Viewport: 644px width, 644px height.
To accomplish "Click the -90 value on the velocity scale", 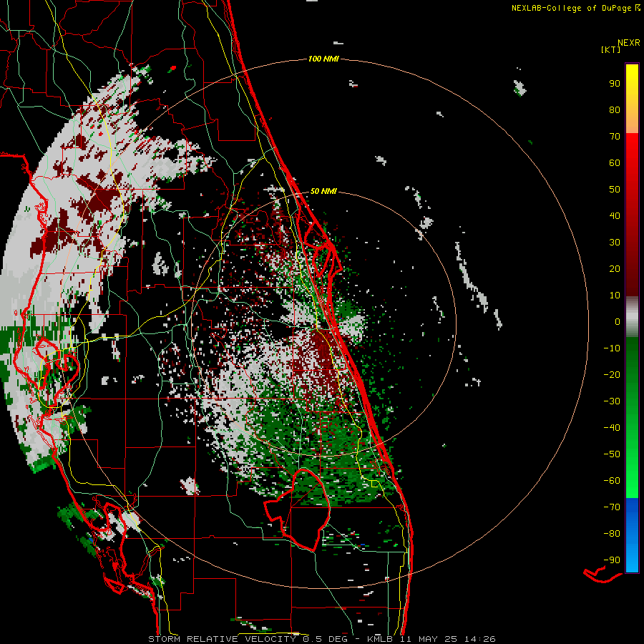I will pos(612,560).
